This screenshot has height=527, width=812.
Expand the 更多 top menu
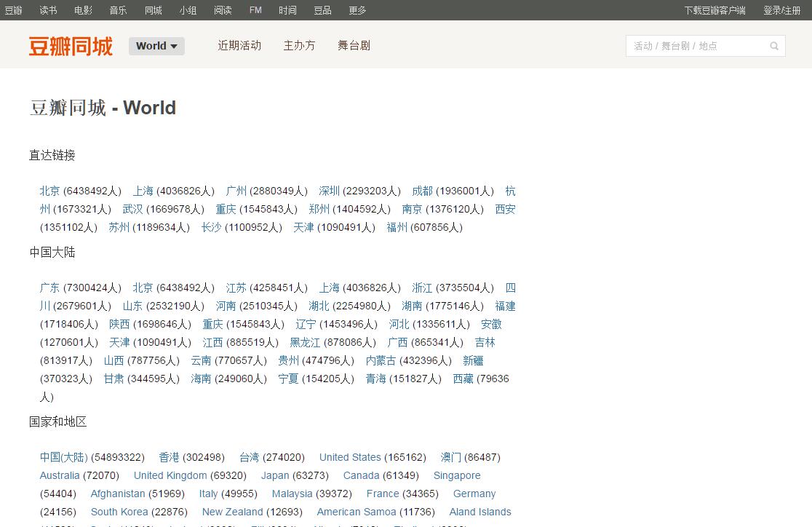pos(357,10)
